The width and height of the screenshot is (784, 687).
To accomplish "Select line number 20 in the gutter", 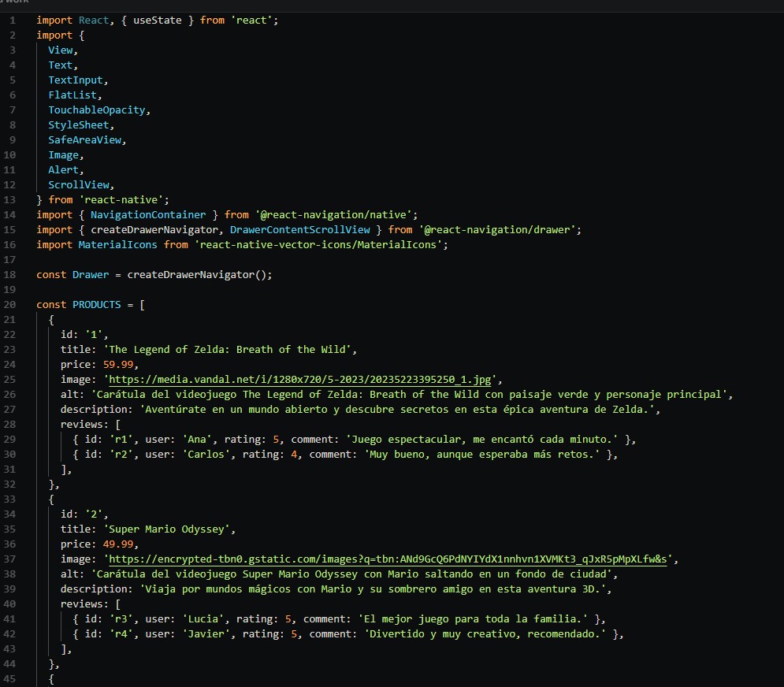I will 10,304.
